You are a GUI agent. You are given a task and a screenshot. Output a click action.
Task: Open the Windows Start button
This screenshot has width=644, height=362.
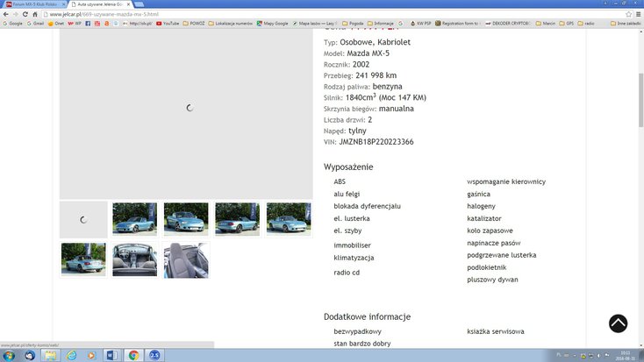(x=9, y=356)
